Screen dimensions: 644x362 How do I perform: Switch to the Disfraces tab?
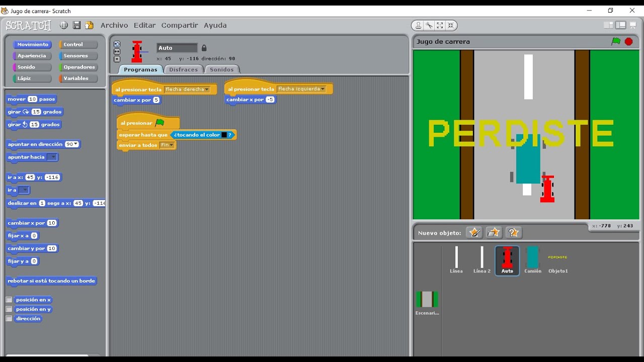pos(184,69)
